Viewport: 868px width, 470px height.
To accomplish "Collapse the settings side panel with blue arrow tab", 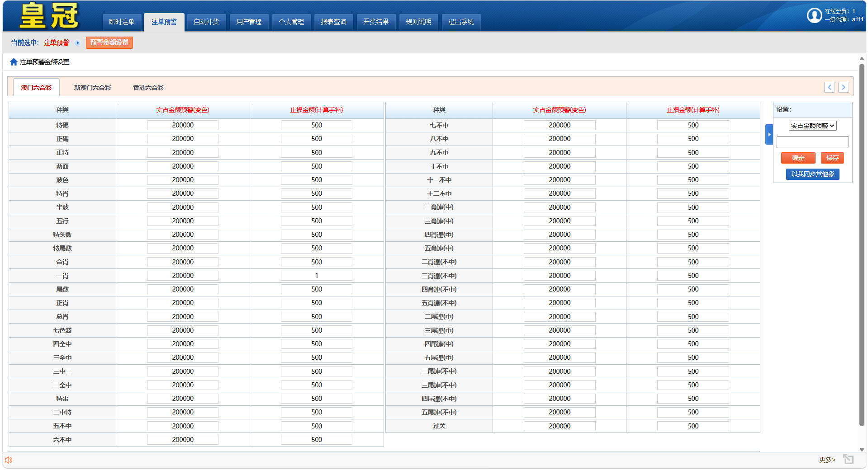I will pos(769,134).
